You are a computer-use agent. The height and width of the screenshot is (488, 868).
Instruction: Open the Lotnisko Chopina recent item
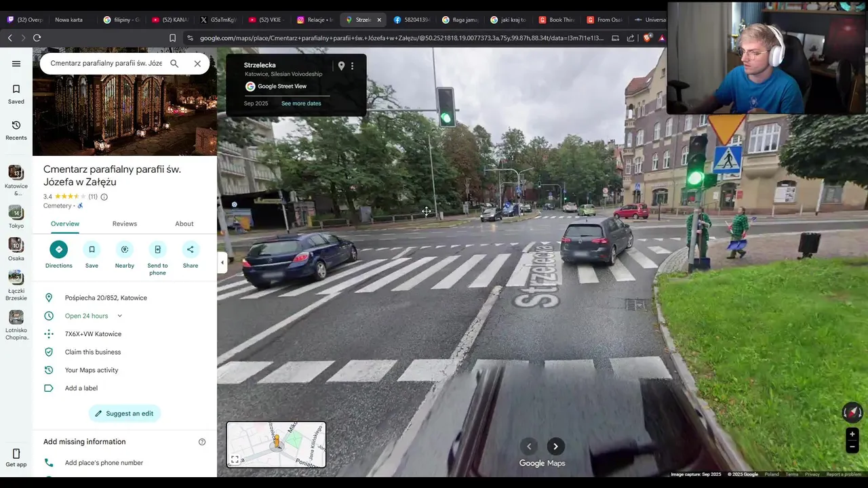click(x=16, y=325)
